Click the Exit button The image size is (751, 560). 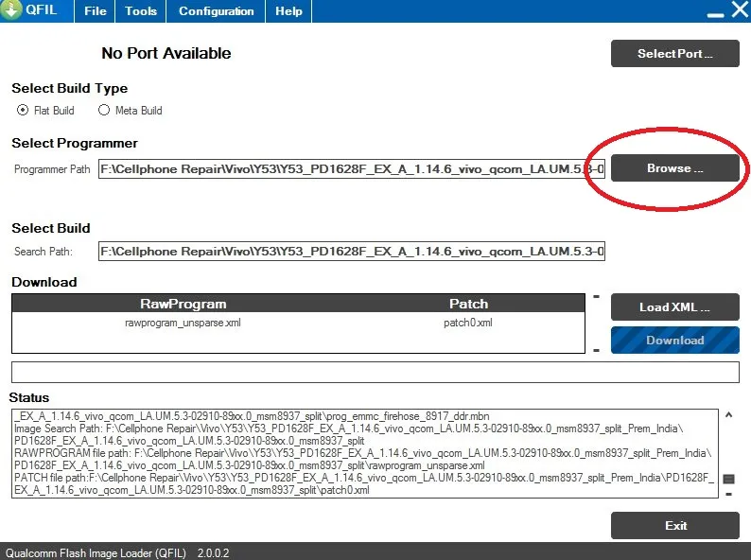(674, 526)
